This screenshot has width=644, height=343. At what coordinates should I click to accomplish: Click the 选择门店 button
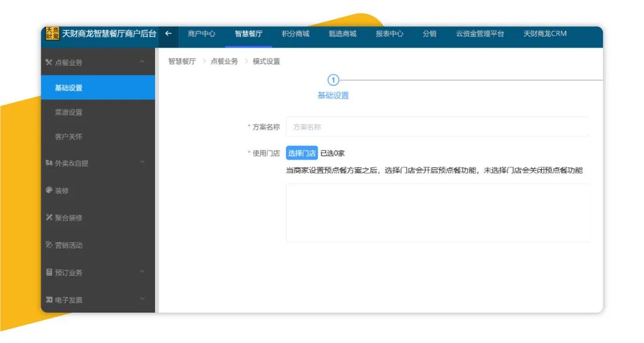tap(302, 153)
